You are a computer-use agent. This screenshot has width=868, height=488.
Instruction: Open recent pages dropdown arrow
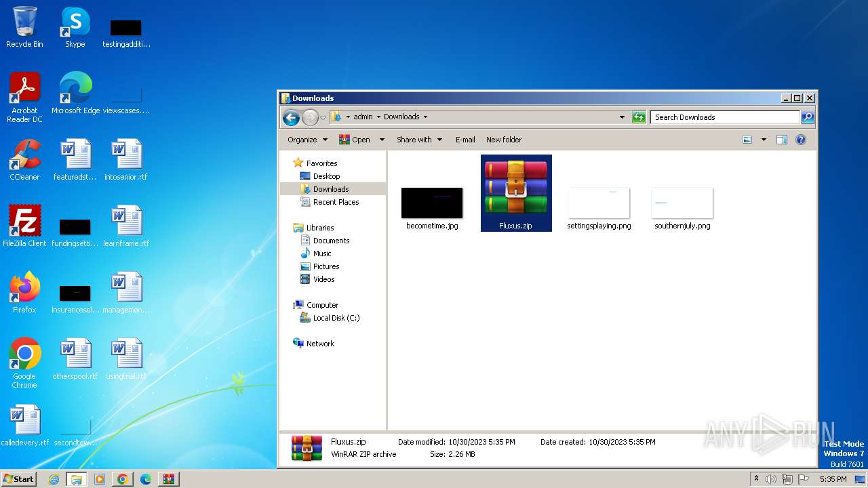point(323,117)
